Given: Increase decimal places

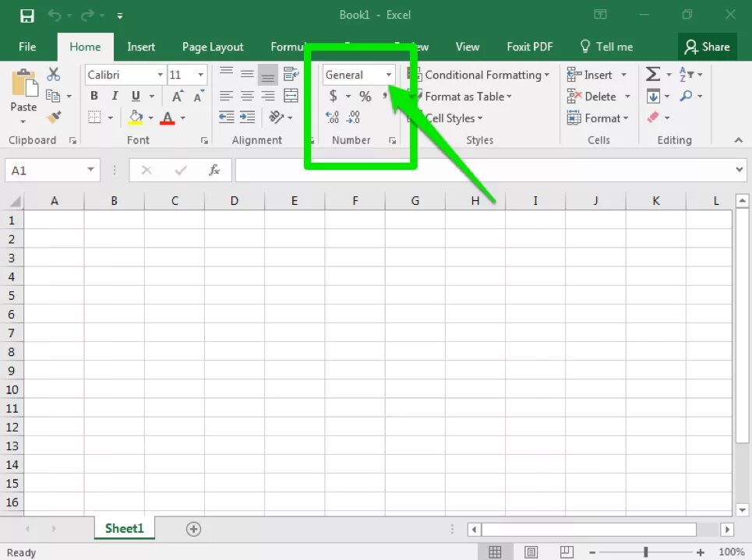Looking at the screenshot, I should (x=332, y=117).
